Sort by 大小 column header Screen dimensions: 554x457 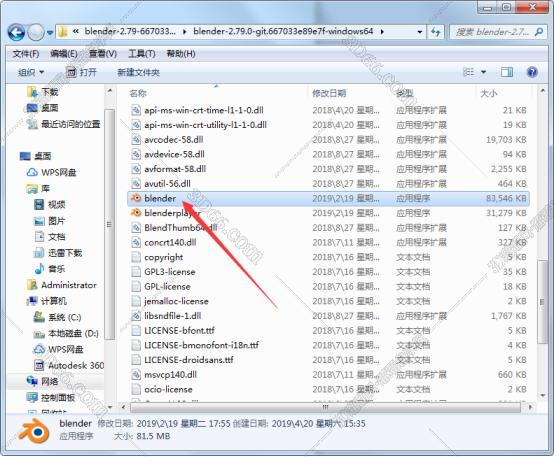click(x=489, y=94)
